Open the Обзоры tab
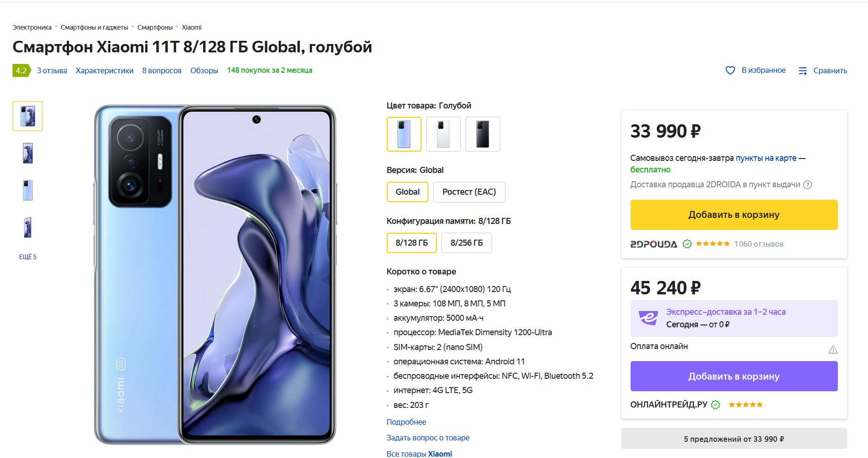Screen dimensions: 868x458 (204, 70)
